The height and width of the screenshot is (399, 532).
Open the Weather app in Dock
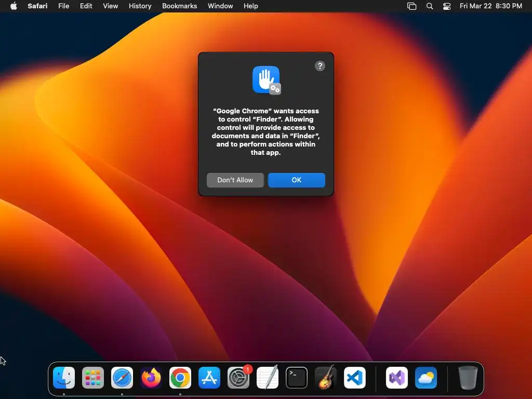click(426, 378)
